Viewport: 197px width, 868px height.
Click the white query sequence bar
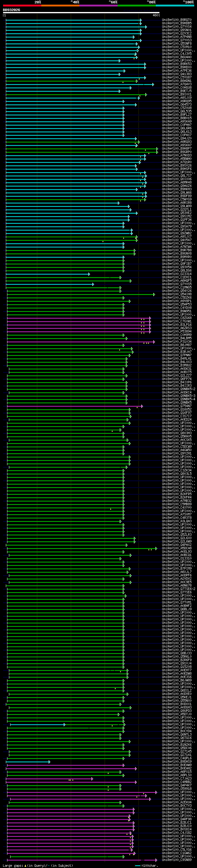(81, 13)
